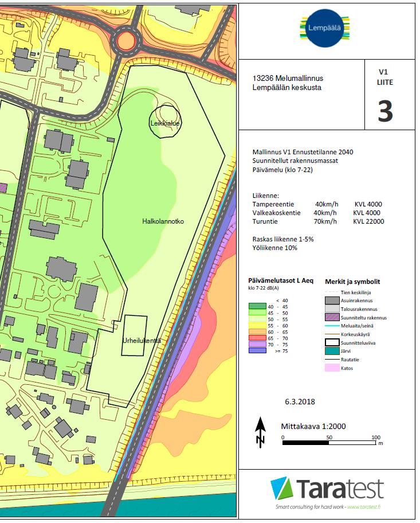Click the Tien keskilinja dashed line symbol
Viewport: 420px width, 523px height.
[332, 292]
